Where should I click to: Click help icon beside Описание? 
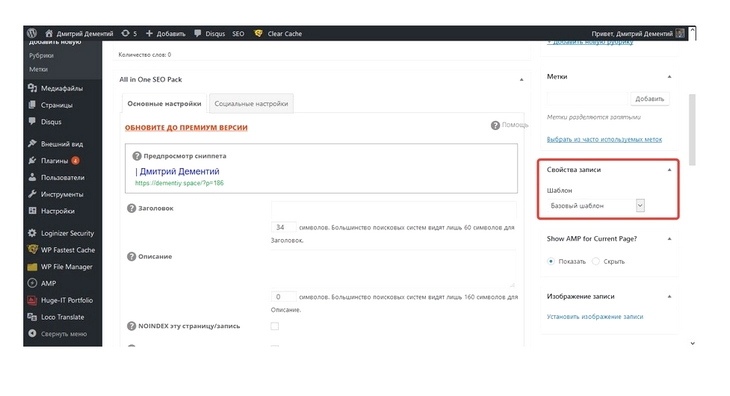point(131,256)
